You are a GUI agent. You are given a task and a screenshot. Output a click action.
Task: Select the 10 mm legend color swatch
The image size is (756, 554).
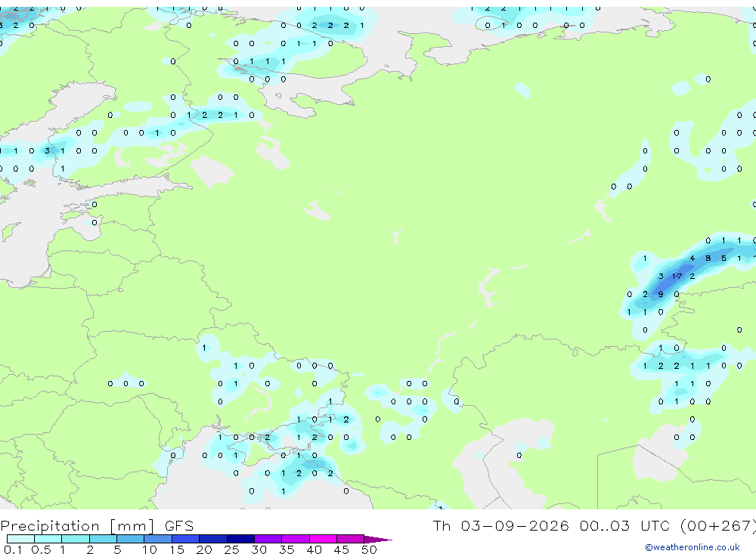(158, 539)
